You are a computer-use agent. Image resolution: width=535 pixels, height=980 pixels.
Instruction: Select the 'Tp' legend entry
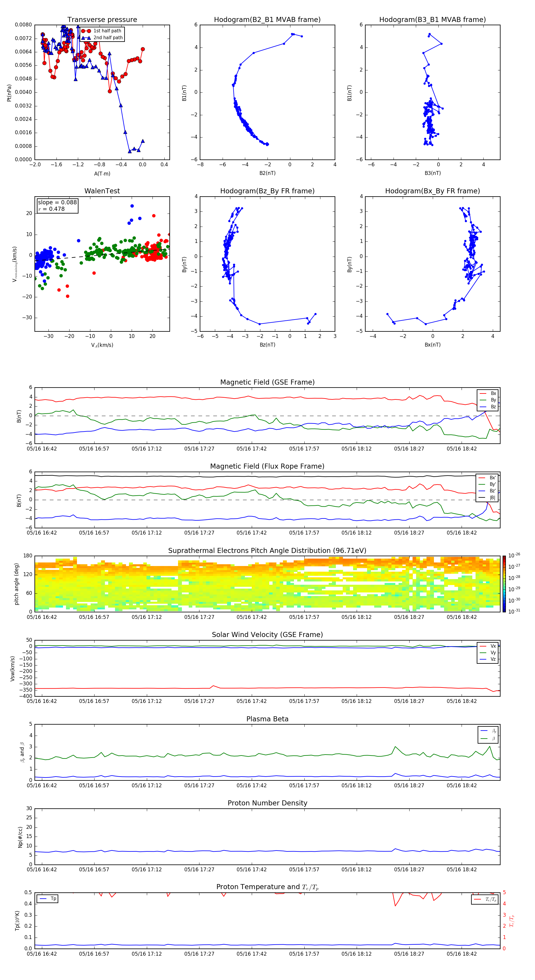click(x=48, y=899)
